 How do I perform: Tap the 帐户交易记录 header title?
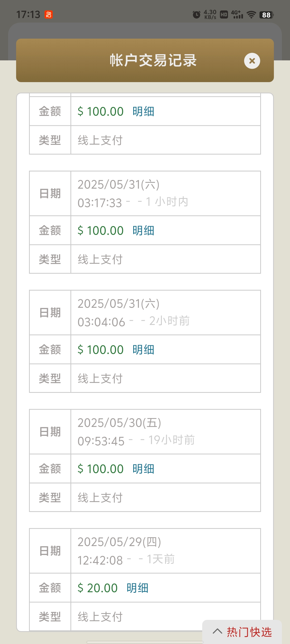pos(153,61)
